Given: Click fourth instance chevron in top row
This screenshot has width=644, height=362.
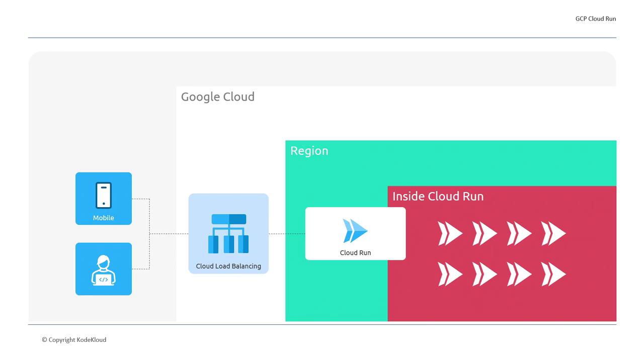Looking at the screenshot, I should pyautogui.click(x=553, y=233).
